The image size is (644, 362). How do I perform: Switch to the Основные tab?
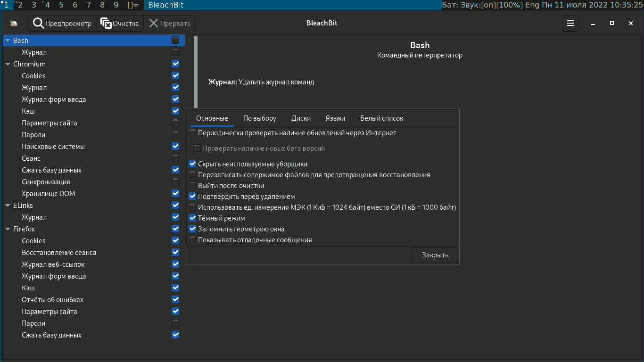click(212, 118)
